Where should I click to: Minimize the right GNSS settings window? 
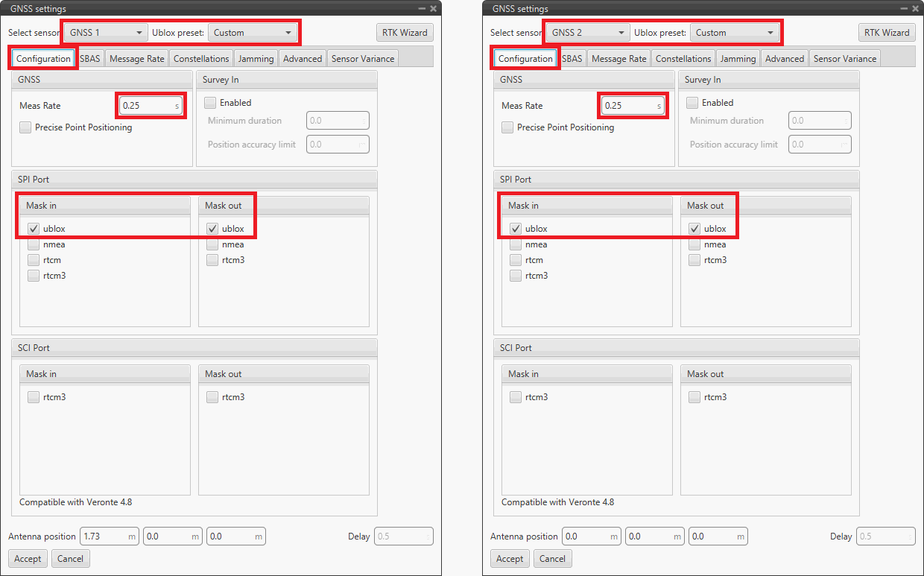(x=904, y=8)
